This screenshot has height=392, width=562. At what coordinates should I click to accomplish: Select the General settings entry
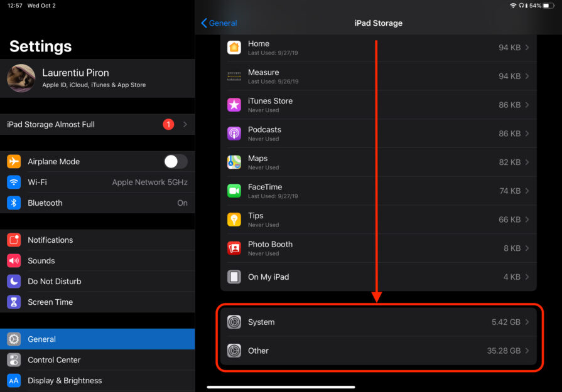(42, 339)
